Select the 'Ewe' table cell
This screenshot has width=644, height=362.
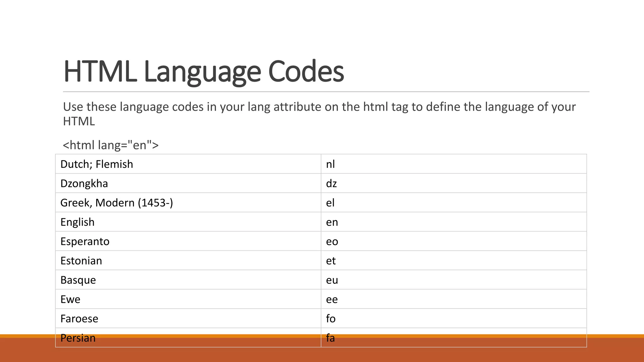[x=188, y=299]
